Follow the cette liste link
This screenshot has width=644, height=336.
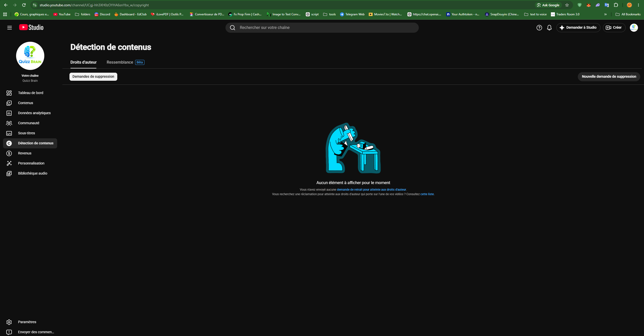coord(427,194)
